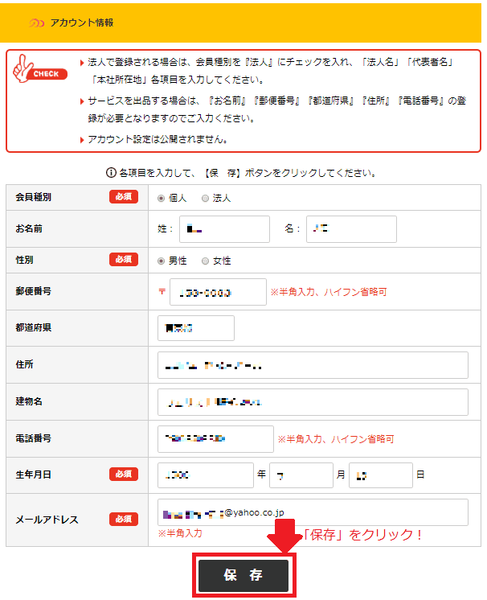Click the birth year field before 年

205,475
